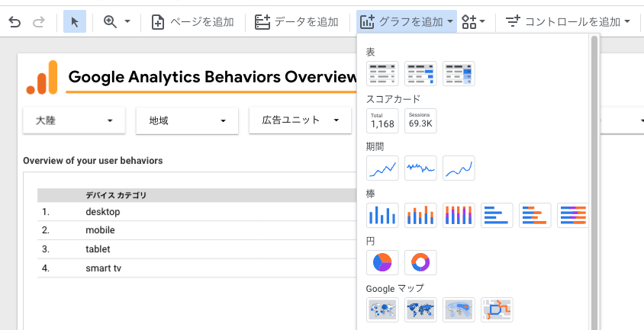Click the undo arrow icon

[x=14, y=22]
